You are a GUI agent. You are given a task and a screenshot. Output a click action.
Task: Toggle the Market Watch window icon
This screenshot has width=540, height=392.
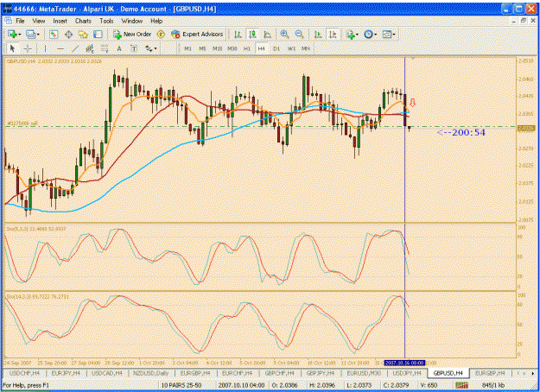pyautogui.click(x=54, y=34)
